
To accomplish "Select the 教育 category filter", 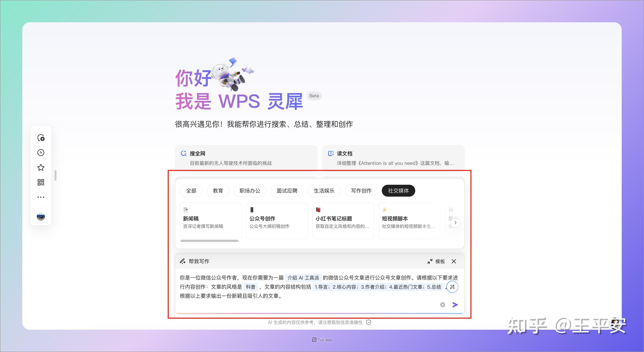I will point(218,191).
